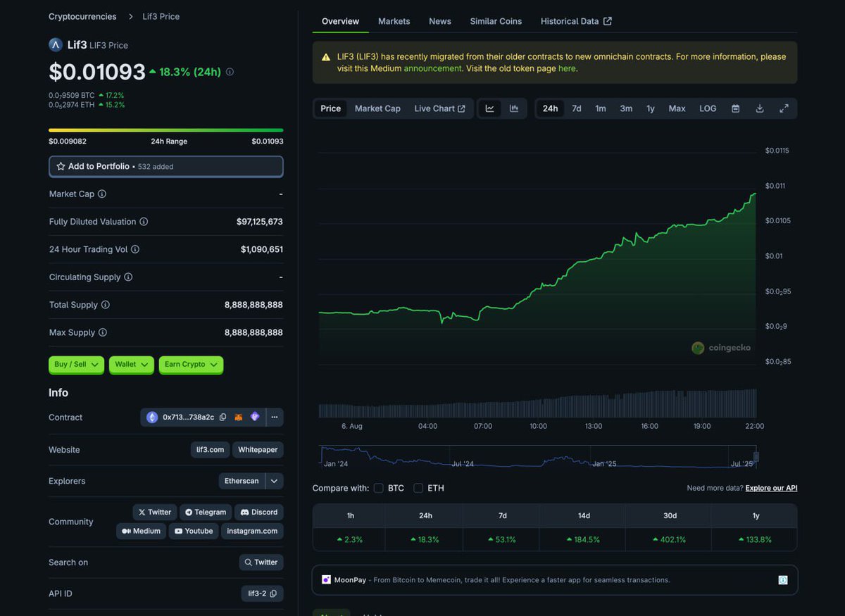Viewport: 845px width, 616px height.
Task: Click Add to Portfolio button
Action: tap(166, 166)
